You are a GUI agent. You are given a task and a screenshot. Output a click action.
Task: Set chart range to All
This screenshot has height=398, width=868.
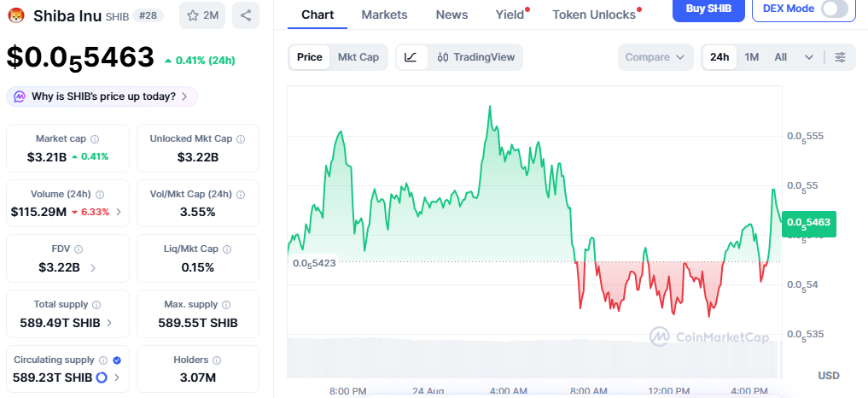tap(781, 57)
